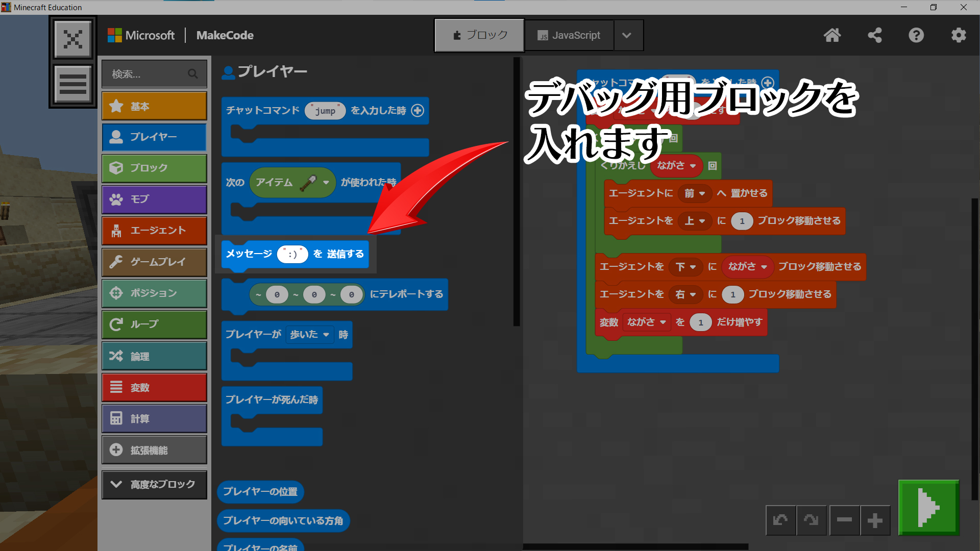
Task: Click the Share project icon
Action: [874, 35]
